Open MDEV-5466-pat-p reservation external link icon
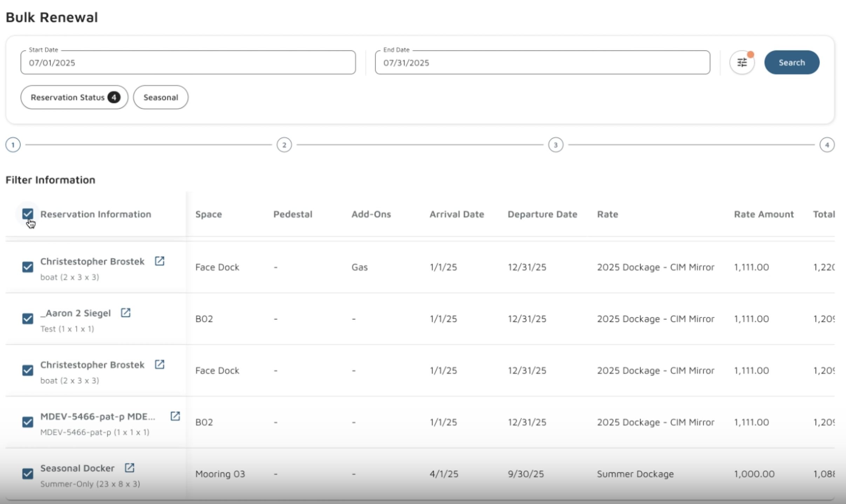The width and height of the screenshot is (846, 504). (175, 416)
